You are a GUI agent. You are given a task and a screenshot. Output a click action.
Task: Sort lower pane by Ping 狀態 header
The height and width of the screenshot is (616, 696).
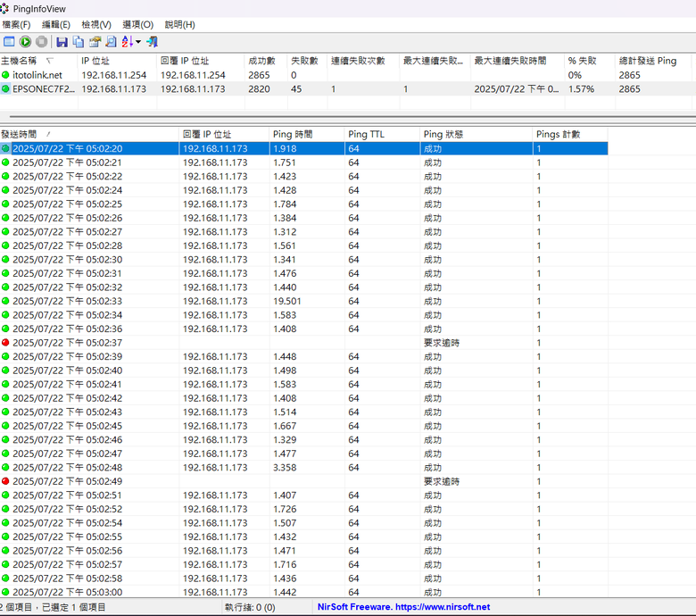tap(476, 134)
